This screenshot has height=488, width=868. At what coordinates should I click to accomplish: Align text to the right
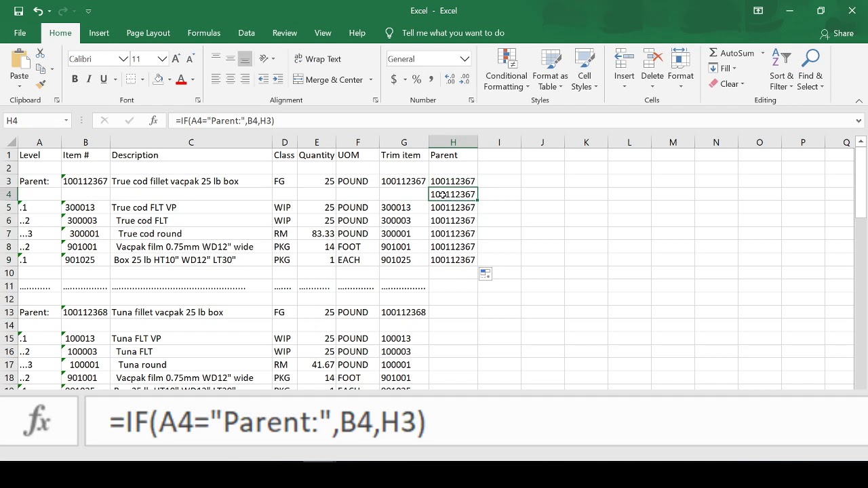245,79
